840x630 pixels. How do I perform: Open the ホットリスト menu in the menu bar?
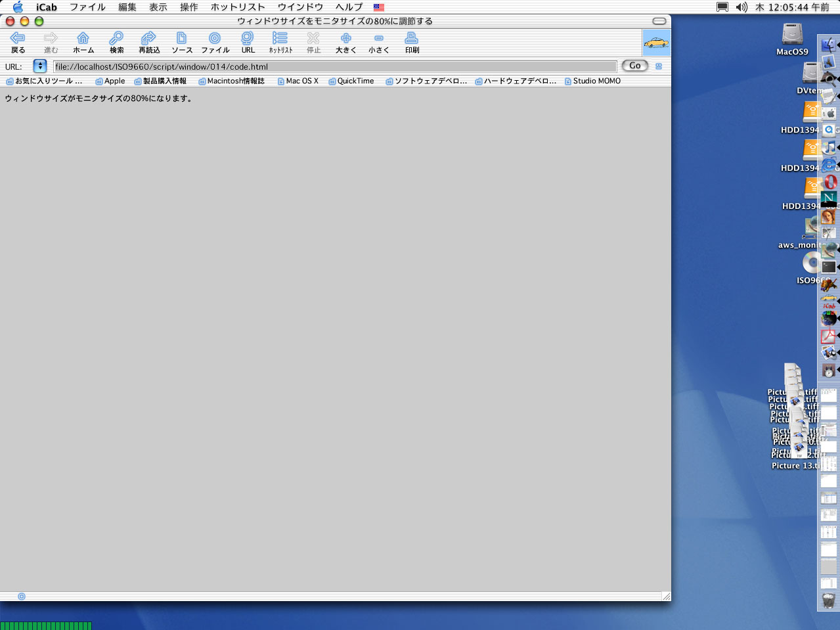tap(238, 7)
